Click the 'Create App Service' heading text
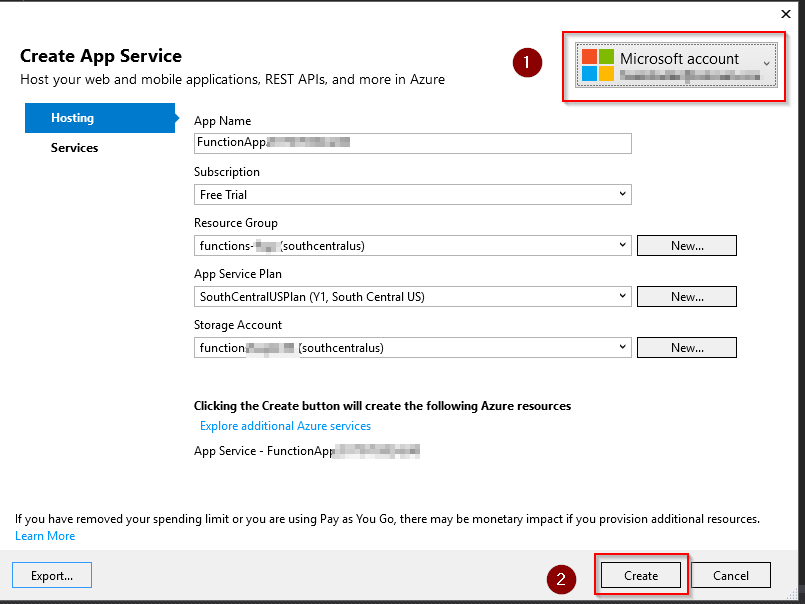The height and width of the screenshot is (604, 805). point(101,55)
